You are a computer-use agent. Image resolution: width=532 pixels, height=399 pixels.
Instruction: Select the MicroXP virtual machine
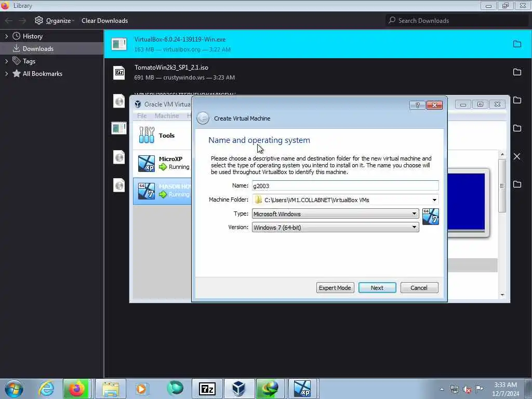click(x=162, y=163)
